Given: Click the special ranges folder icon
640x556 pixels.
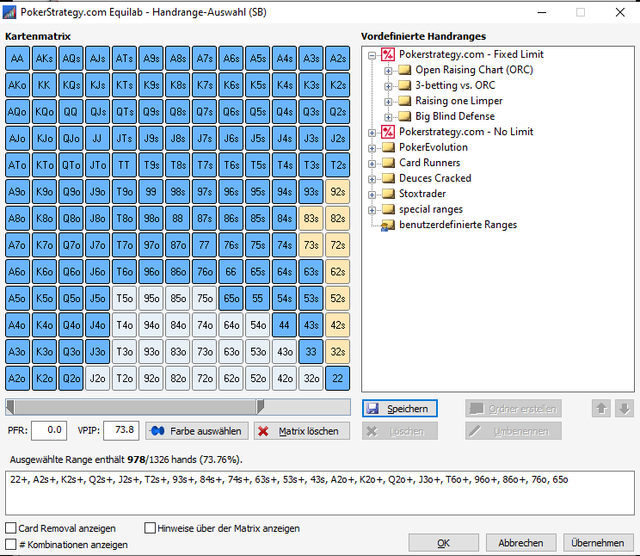Looking at the screenshot, I should coord(388,209).
